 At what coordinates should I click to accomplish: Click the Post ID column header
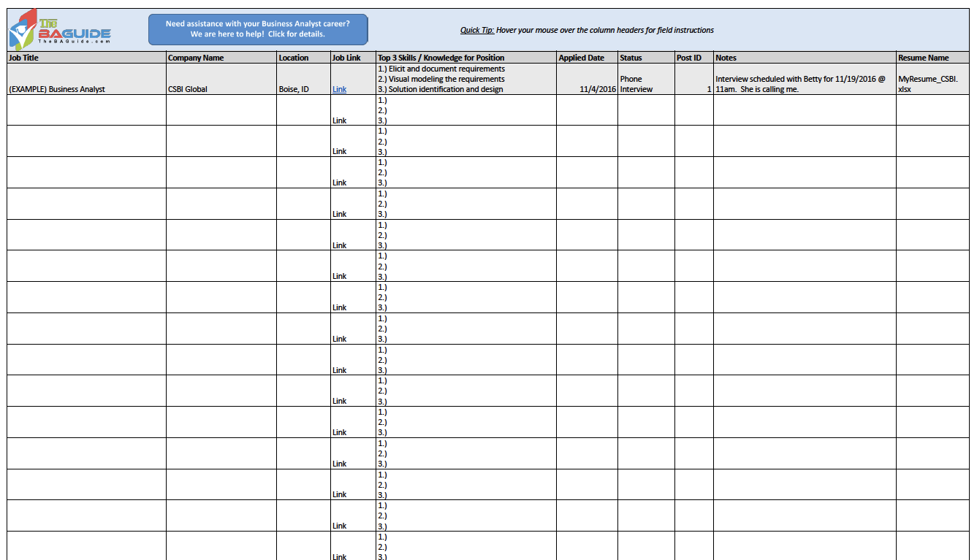[x=693, y=58]
